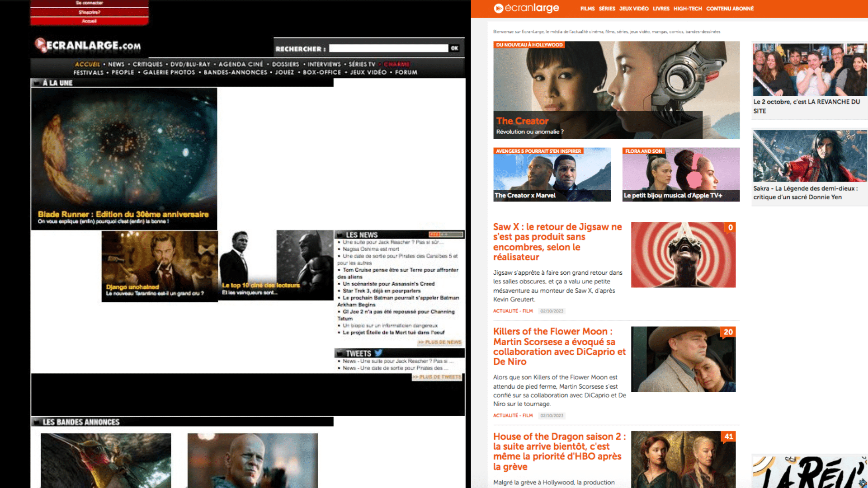Click PLUS DE NEWS link
The width and height of the screenshot is (868, 488).
[439, 342]
